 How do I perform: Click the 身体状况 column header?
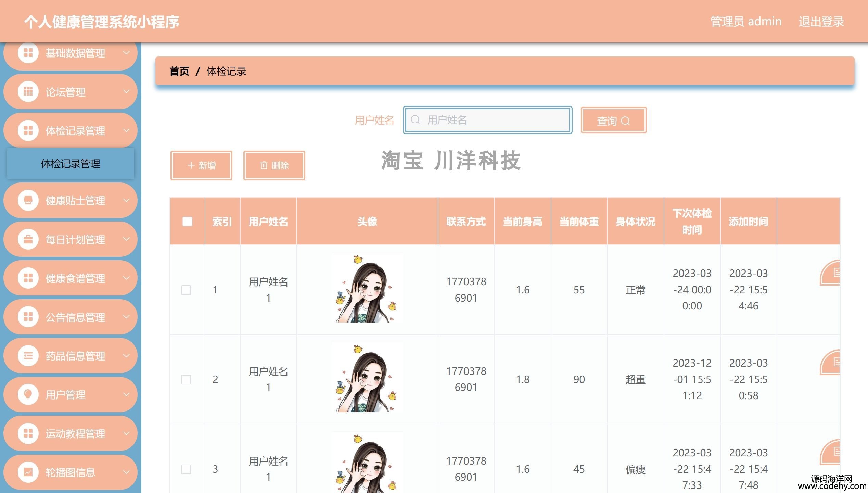[636, 222]
